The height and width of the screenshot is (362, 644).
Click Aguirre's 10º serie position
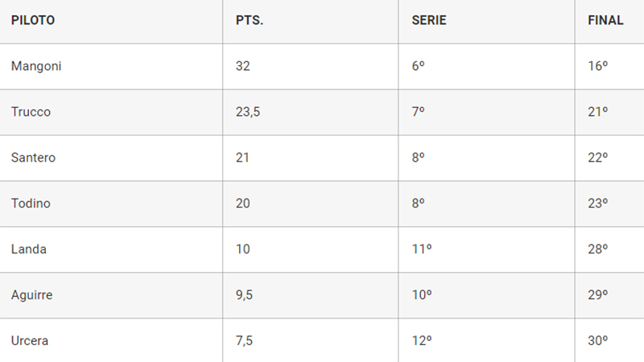[x=422, y=295]
